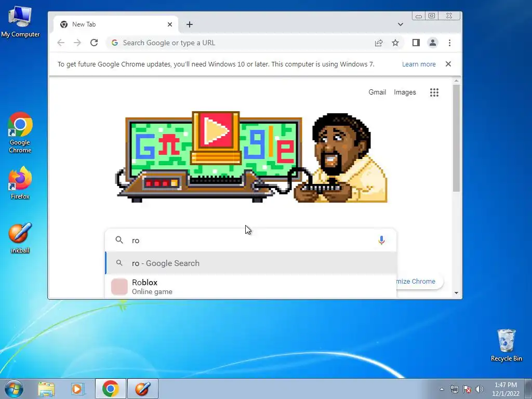Open the Action Center flag icon

click(x=467, y=389)
